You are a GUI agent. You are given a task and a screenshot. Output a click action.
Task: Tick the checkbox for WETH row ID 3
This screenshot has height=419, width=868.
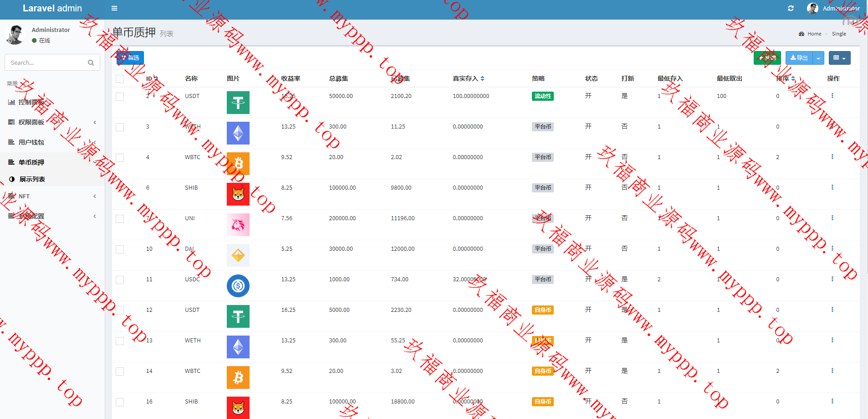tap(120, 127)
